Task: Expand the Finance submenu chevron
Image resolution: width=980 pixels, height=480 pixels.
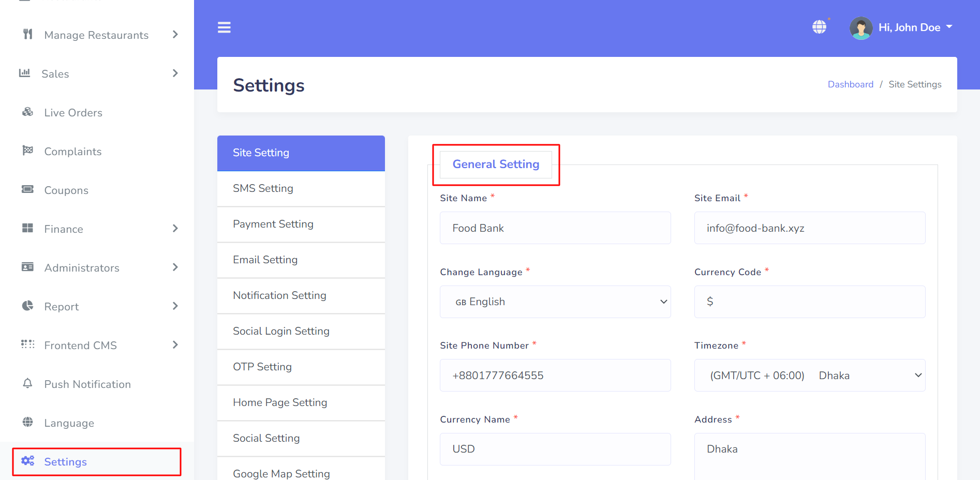Action: click(x=175, y=229)
